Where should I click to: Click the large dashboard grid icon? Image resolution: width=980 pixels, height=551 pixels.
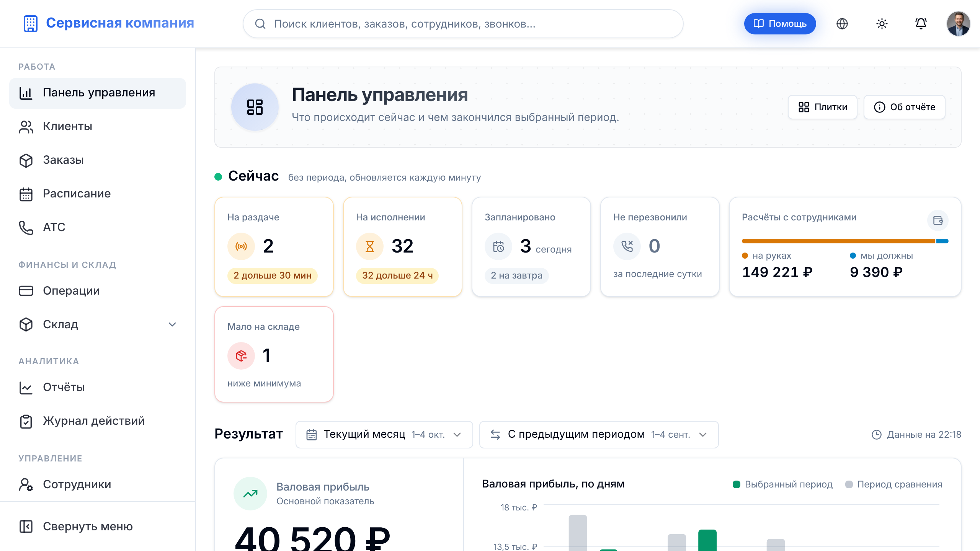(x=255, y=107)
